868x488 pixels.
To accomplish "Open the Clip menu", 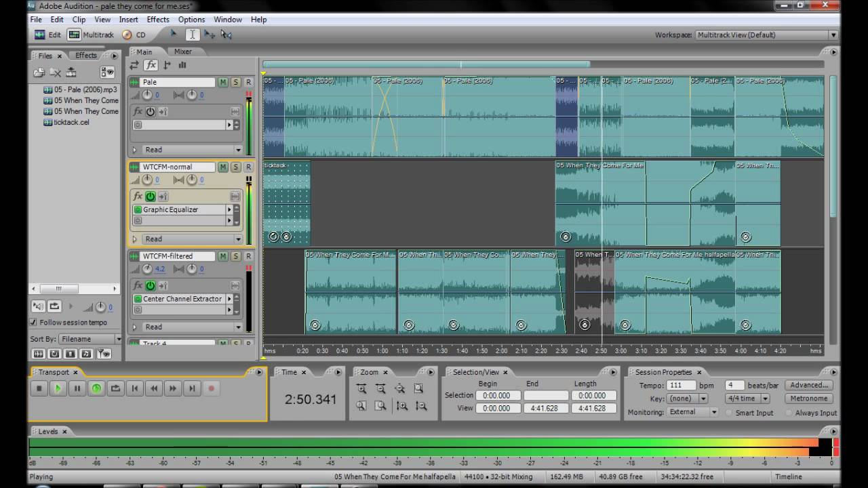I will click(79, 20).
